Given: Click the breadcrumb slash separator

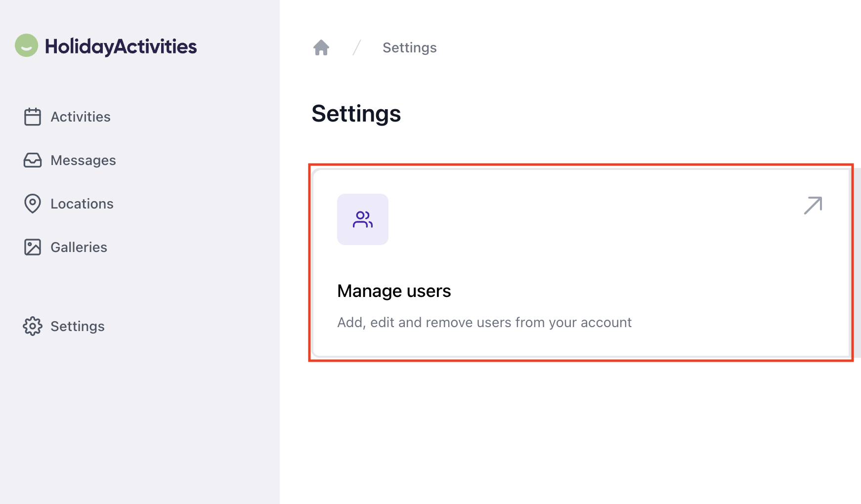Looking at the screenshot, I should tap(357, 47).
